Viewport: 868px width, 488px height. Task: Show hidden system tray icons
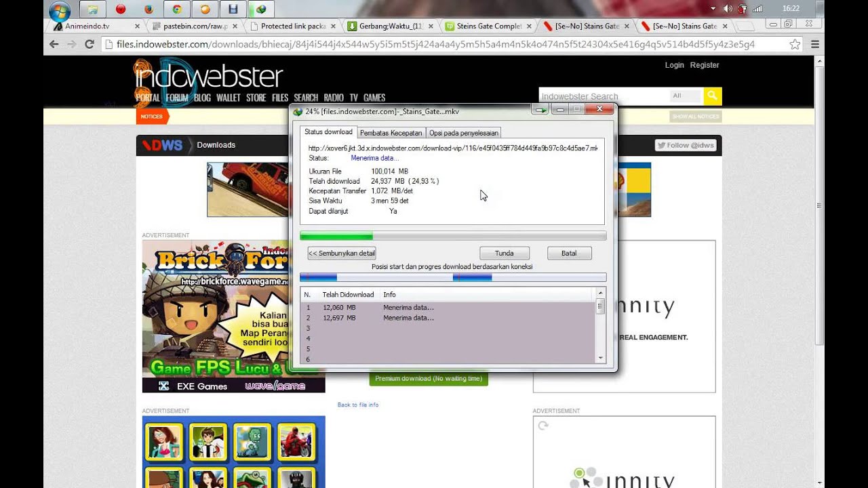coord(713,9)
